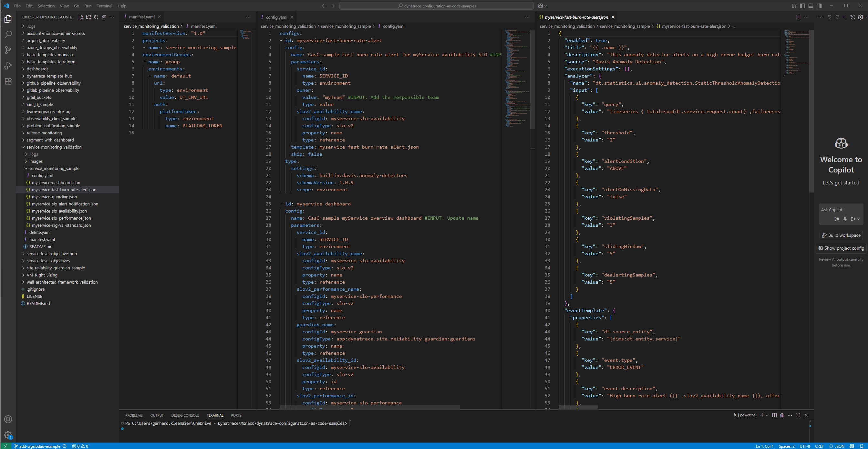Open the Explorer view in activity bar

(8, 19)
